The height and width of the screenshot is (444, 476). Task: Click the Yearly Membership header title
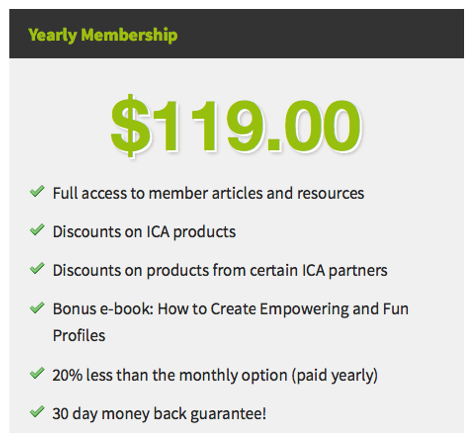tap(103, 35)
